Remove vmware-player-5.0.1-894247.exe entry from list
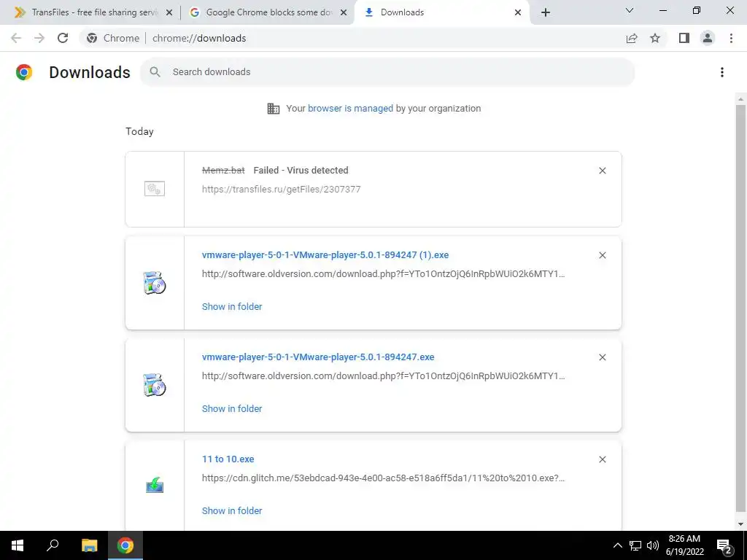The image size is (747, 560). (602, 357)
